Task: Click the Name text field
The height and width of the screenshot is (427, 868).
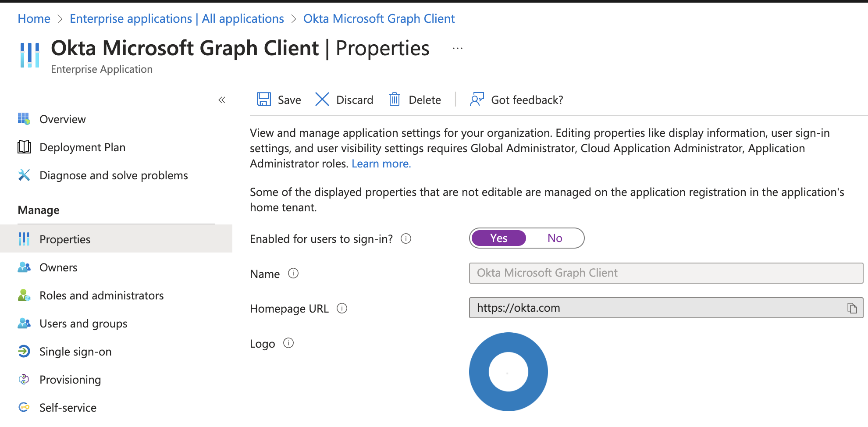Action: [665, 273]
